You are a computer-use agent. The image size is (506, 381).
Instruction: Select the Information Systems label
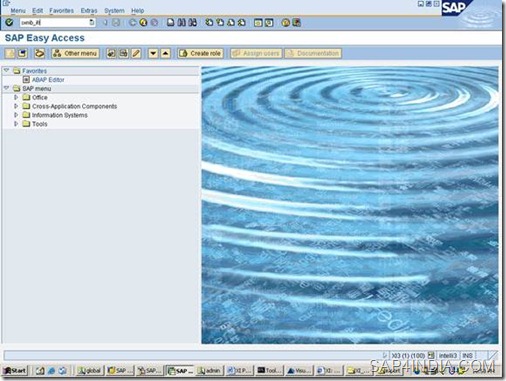(60, 115)
